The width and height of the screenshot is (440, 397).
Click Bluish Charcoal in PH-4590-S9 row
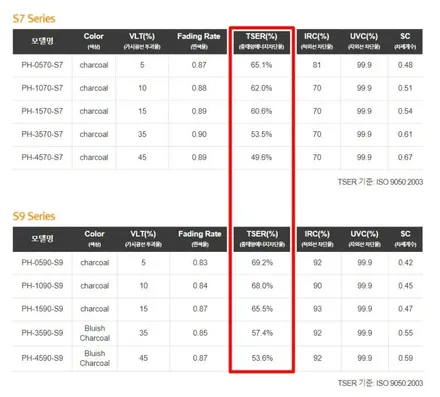[95, 358]
